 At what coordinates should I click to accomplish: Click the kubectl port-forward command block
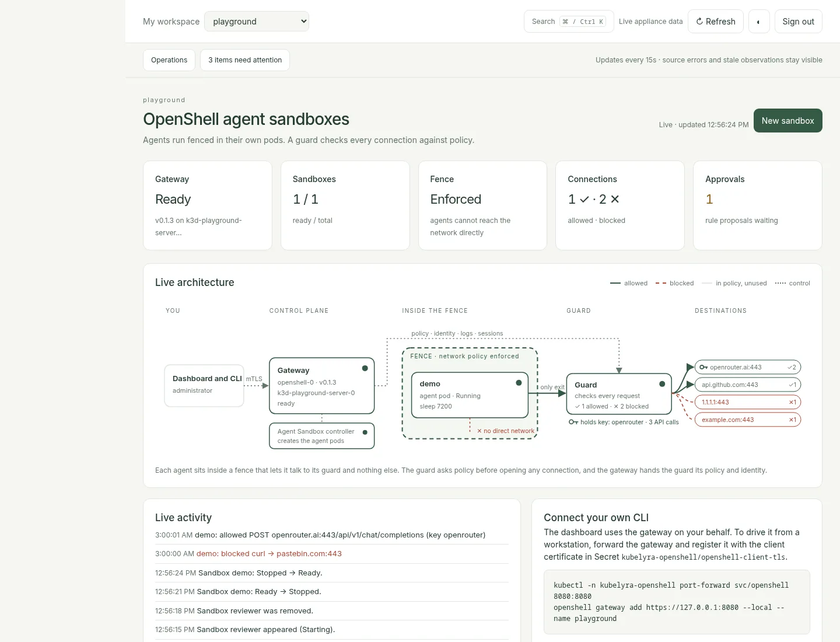pyautogui.click(x=677, y=602)
